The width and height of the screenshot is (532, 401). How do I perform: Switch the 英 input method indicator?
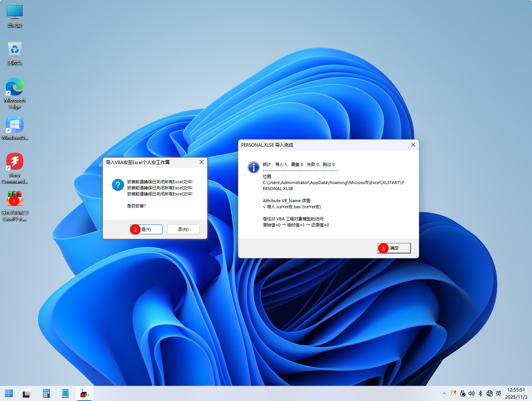(499, 393)
